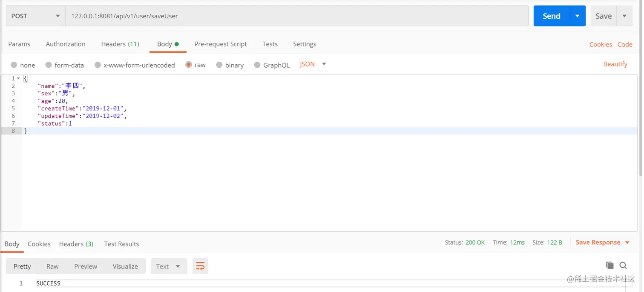
Task: Switch to the Params tab
Action: pos(19,44)
